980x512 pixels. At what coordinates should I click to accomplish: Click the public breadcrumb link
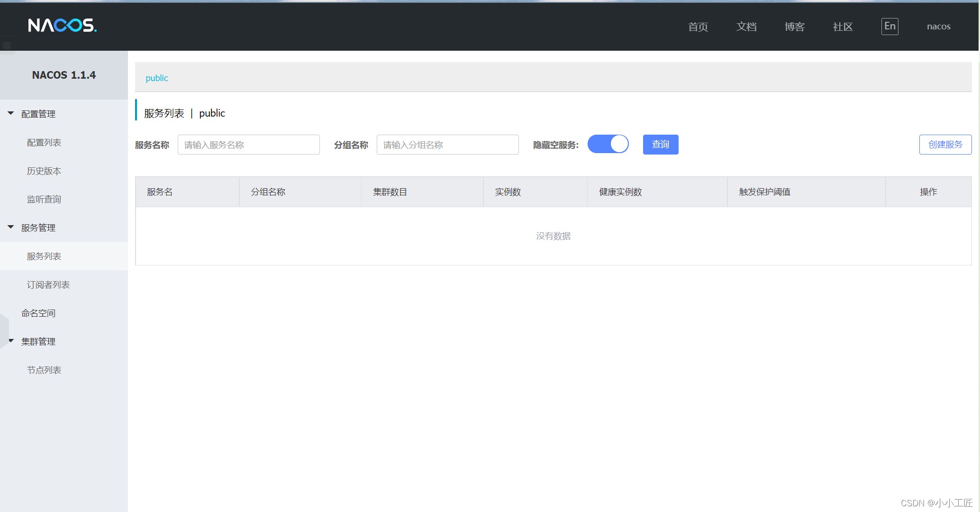click(156, 78)
